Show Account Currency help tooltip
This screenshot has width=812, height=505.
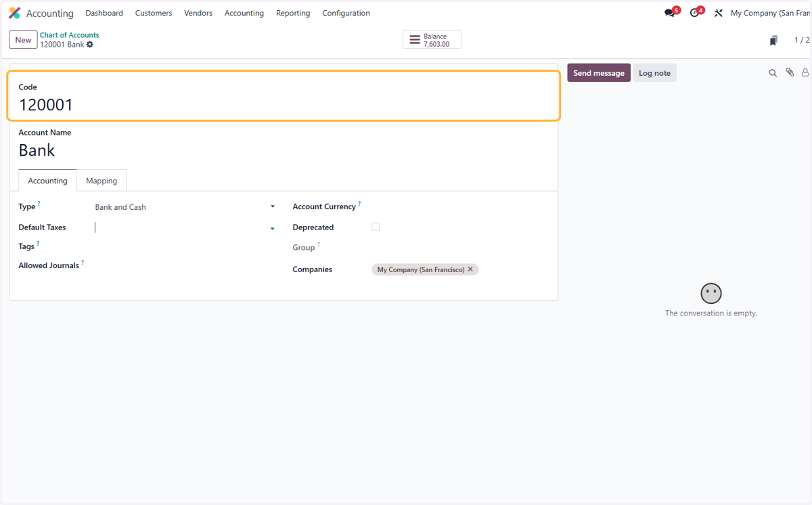(x=359, y=203)
